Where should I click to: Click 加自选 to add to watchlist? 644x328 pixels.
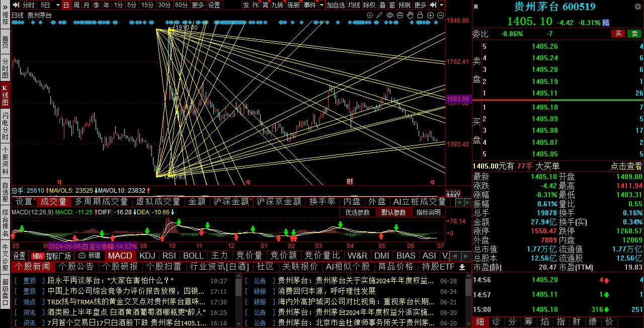(336, 5)
